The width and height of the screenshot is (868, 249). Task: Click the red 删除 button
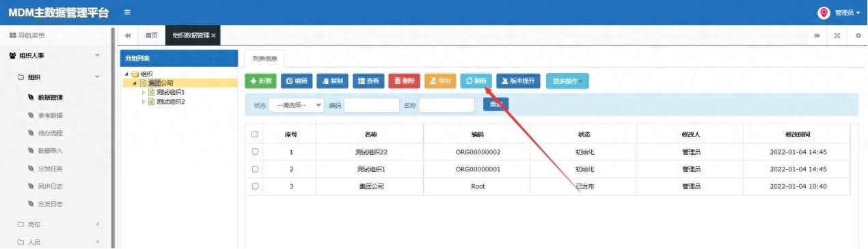[405, 80]
